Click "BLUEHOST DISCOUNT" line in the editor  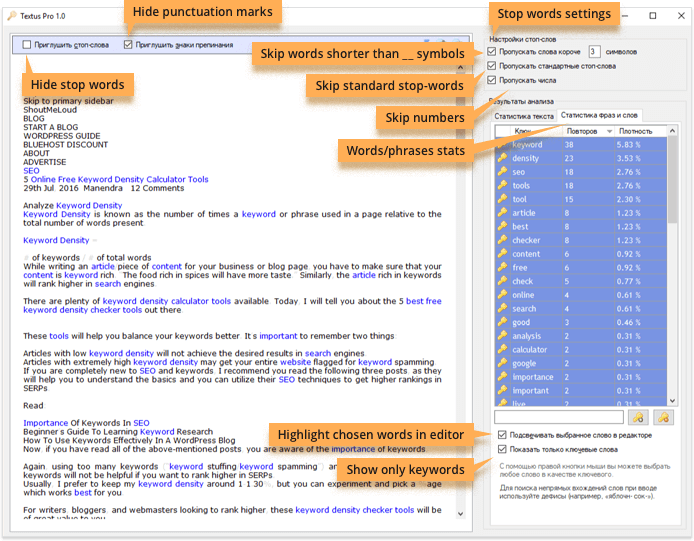pos(66,145)
